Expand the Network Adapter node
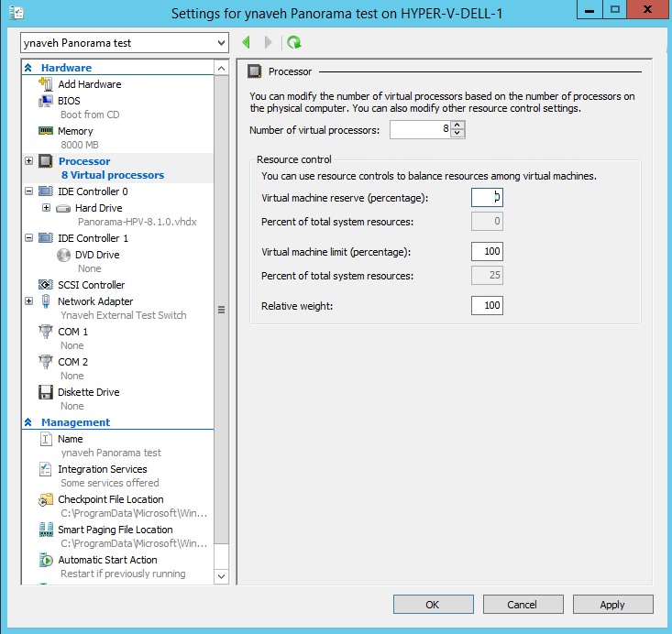 (x=29, y=301)
